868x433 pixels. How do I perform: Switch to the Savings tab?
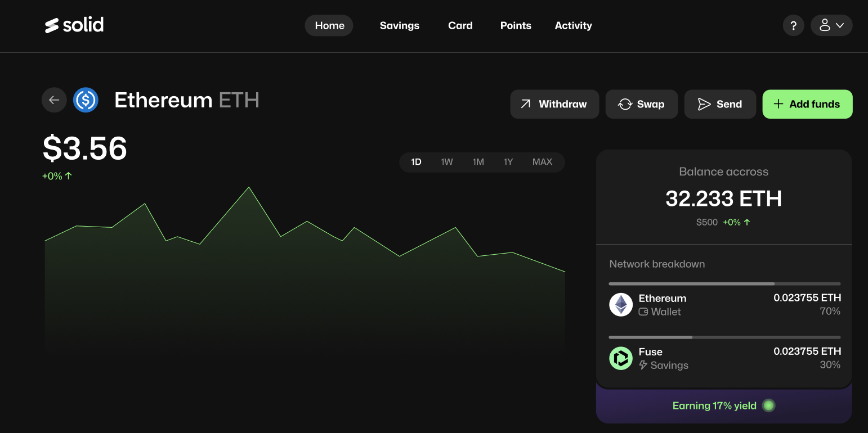pos(400,25)
